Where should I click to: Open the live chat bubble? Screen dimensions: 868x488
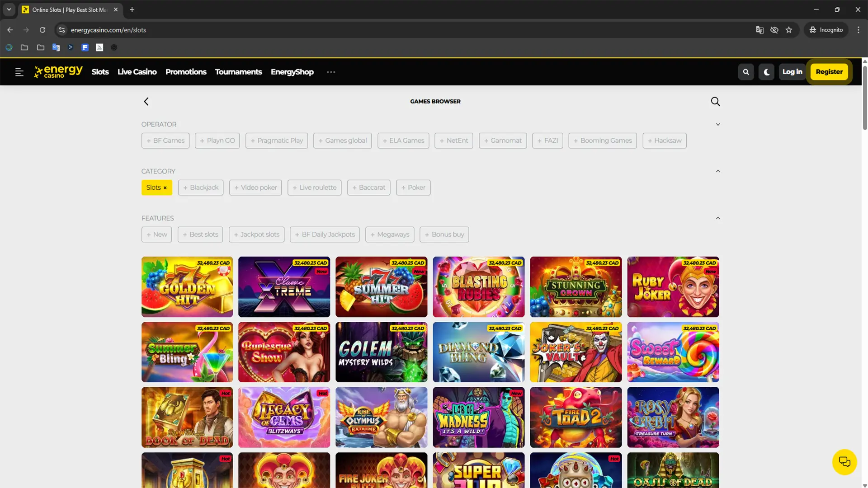[844, 462]
